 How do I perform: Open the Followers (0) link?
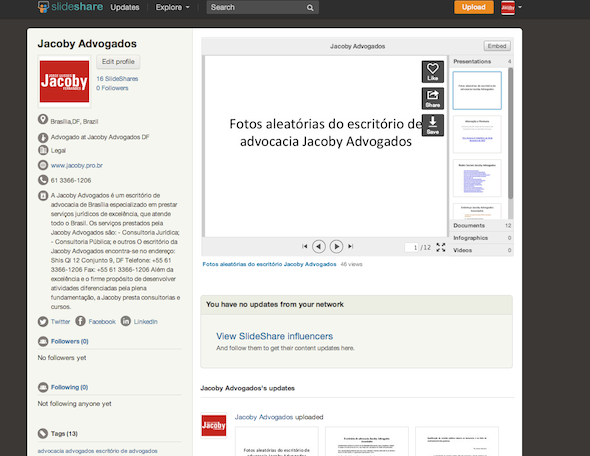point(70,341)
